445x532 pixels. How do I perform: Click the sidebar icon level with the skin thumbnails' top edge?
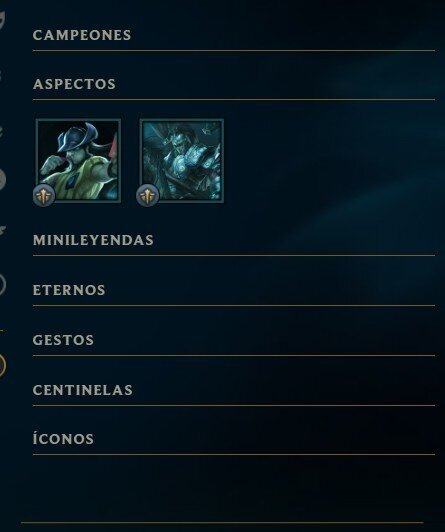(x=2, y=131)
